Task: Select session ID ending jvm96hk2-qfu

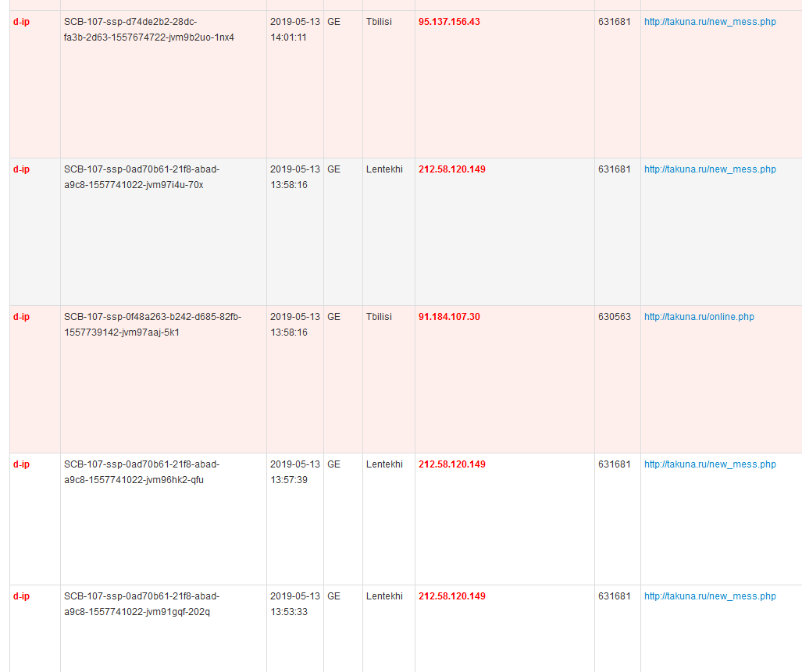Action: click(141, 472)
